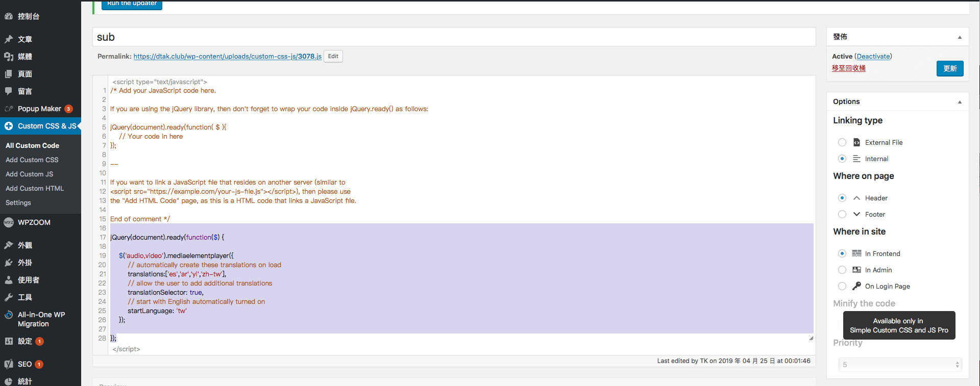Click the In Frontend layout icon
980x386 pixels.
click(856, 253)
